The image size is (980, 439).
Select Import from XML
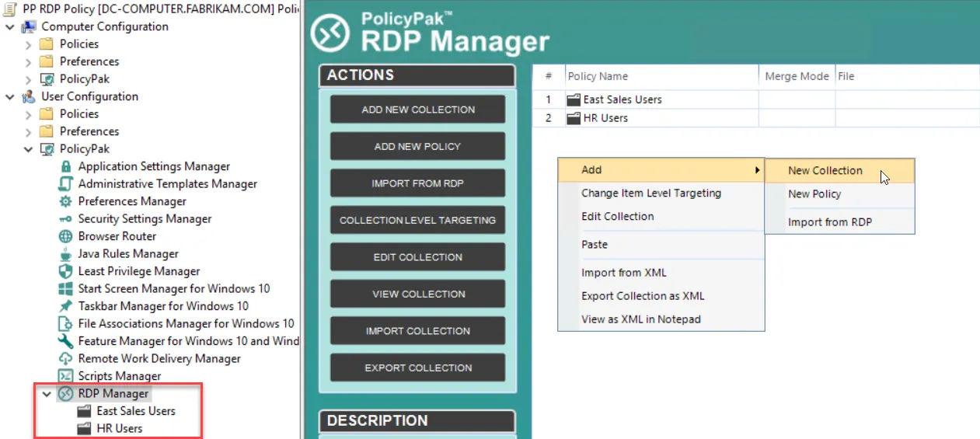[661, 273]
